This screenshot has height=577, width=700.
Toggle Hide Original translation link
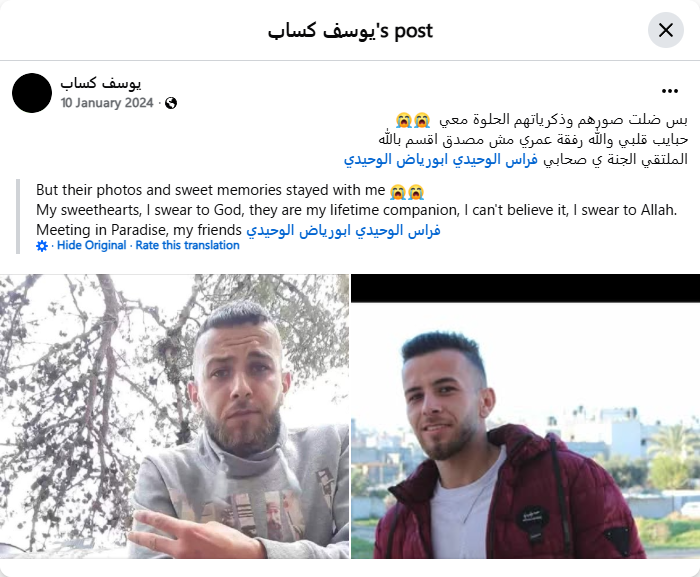tap(92, 245)
